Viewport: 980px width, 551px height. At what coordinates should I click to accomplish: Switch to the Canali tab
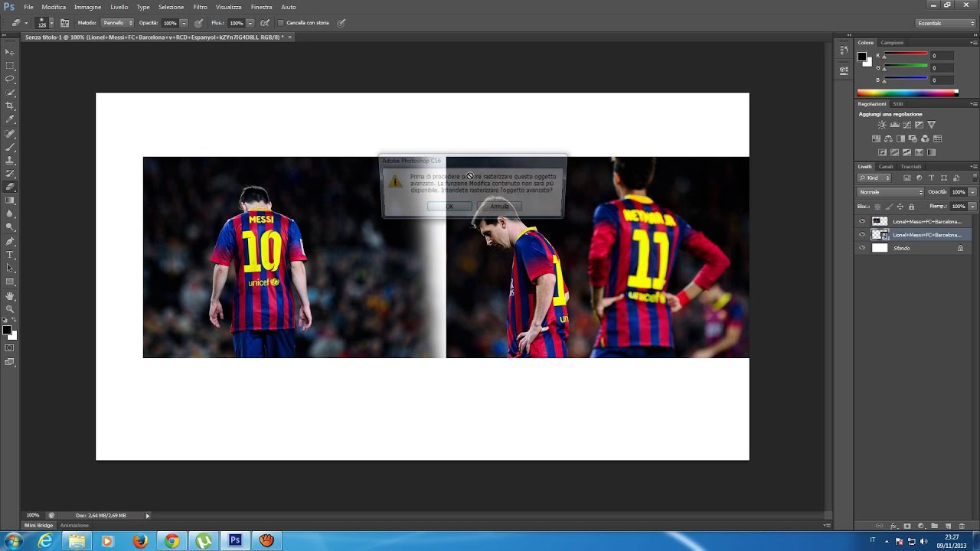pyautogui.click(x=886, y=166)
